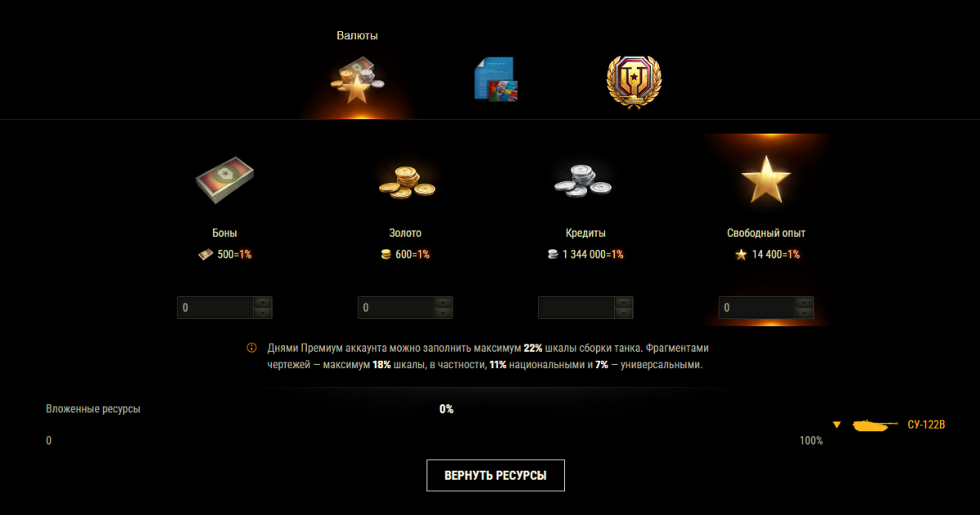Focus the empty Кредиты input field

(x=577, y=308)
